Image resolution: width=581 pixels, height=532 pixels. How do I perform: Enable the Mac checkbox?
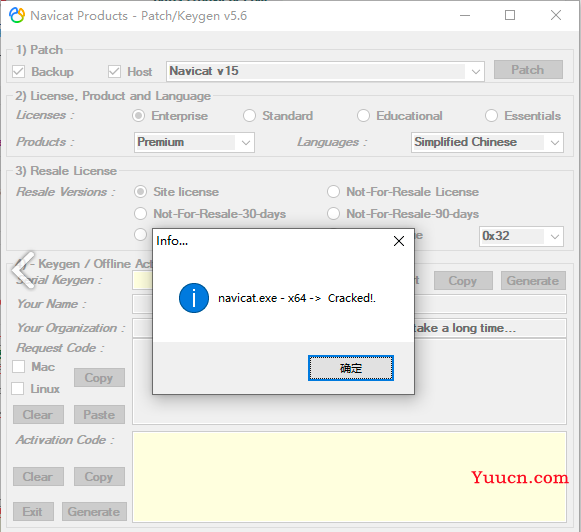[x=19, y=367]
